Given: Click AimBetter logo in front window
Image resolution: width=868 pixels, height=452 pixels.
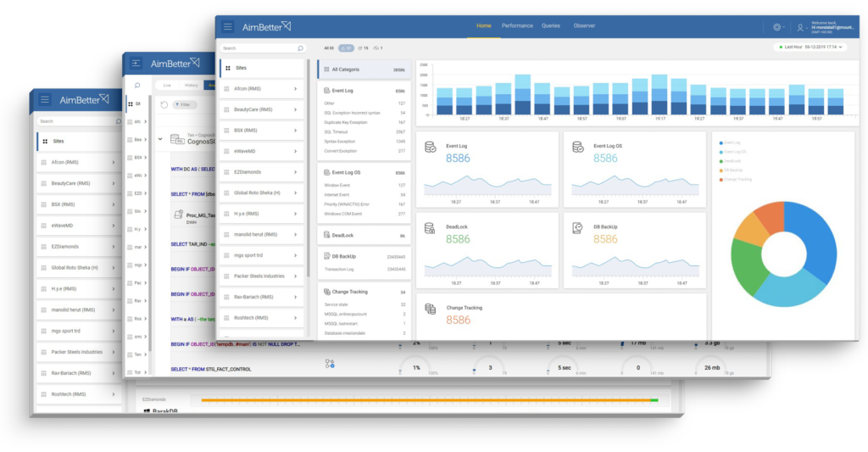Looking at the screenshot, I should 266,26.
